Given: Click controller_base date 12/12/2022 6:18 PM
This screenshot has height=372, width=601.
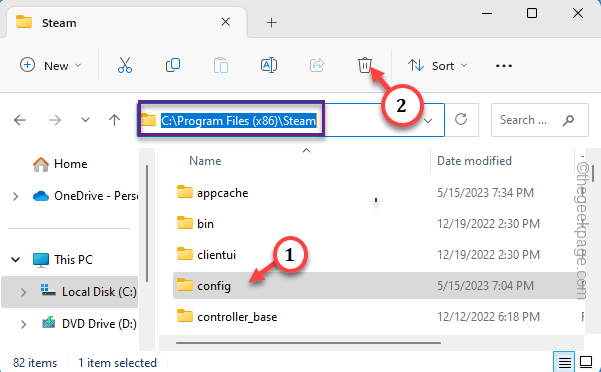Looking at the screenshot, I should (488, 317).
